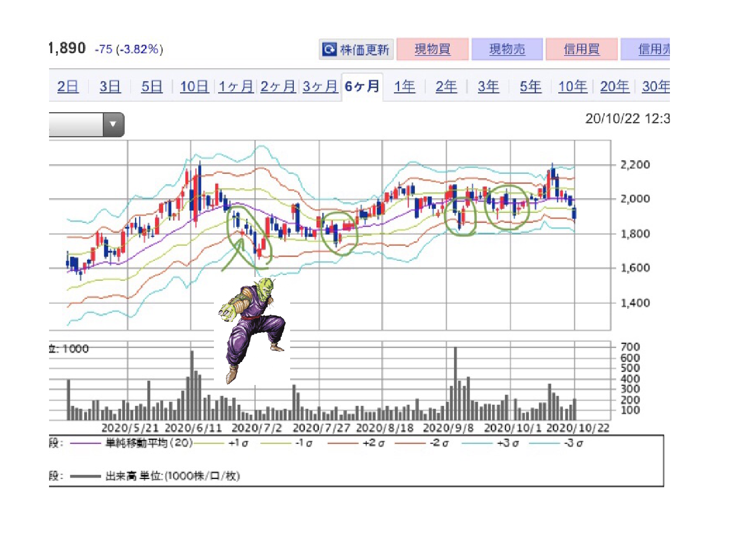Switch to the 5年 chart range
The width and height of the screenshot is (756, 554).
point(531,86)
